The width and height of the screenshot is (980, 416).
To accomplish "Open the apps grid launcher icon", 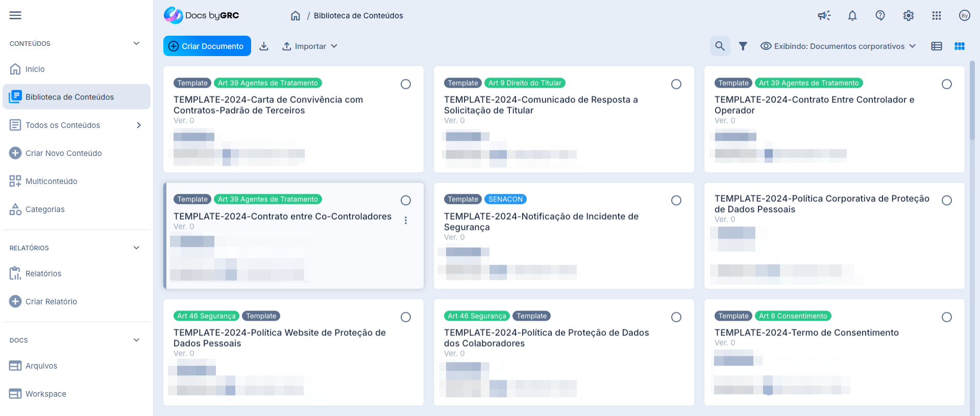I will tap(937, 15).
